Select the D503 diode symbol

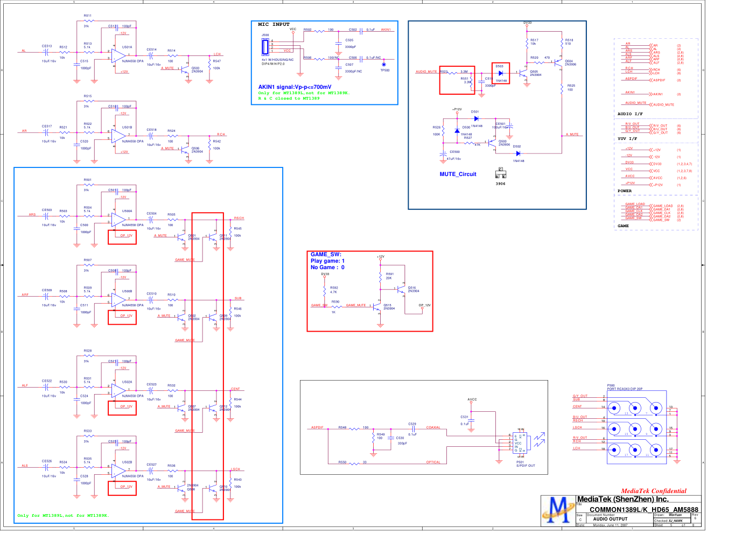click(501, 73)
